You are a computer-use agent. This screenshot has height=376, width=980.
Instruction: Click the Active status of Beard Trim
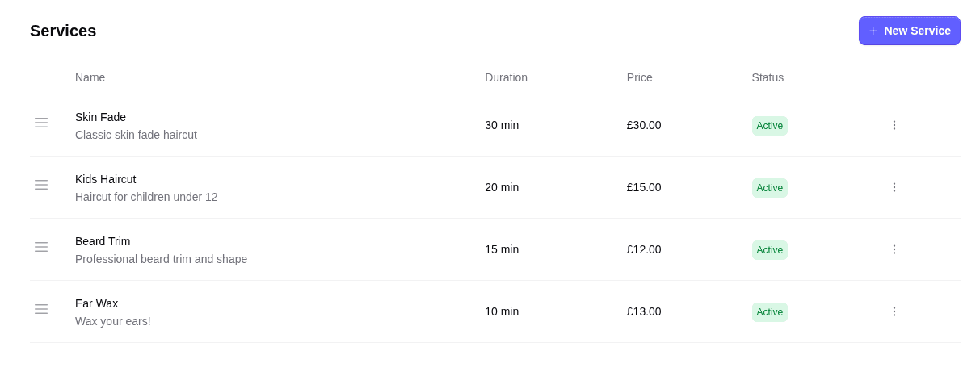click(x=769, y=250)
